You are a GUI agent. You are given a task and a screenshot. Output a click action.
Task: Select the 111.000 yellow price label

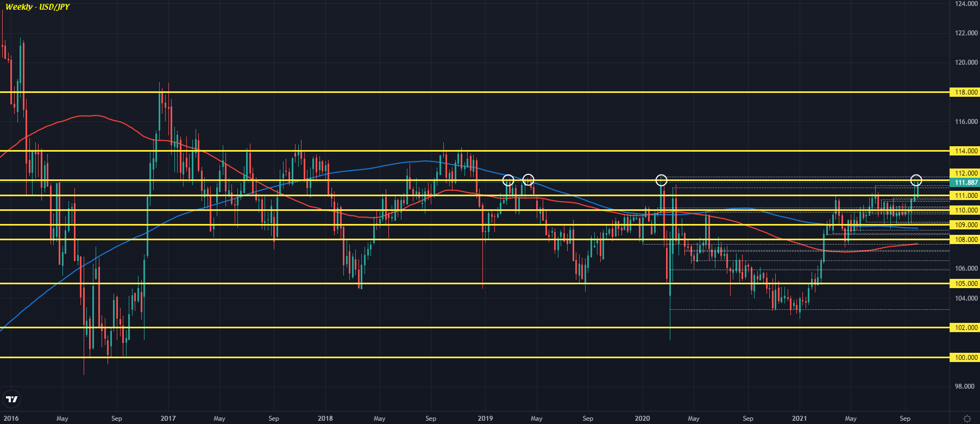pyautogui.click(x=965, y=195)
